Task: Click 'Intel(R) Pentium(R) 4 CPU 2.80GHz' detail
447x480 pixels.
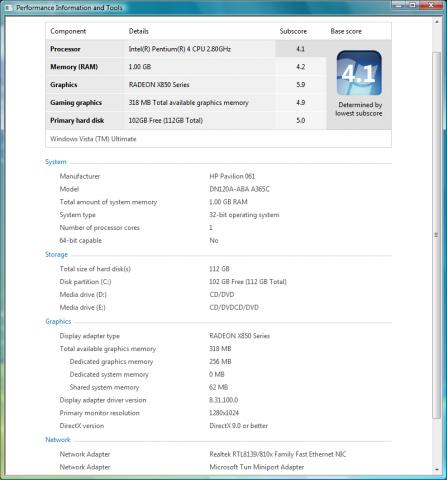Action: [x=180, y=49]
